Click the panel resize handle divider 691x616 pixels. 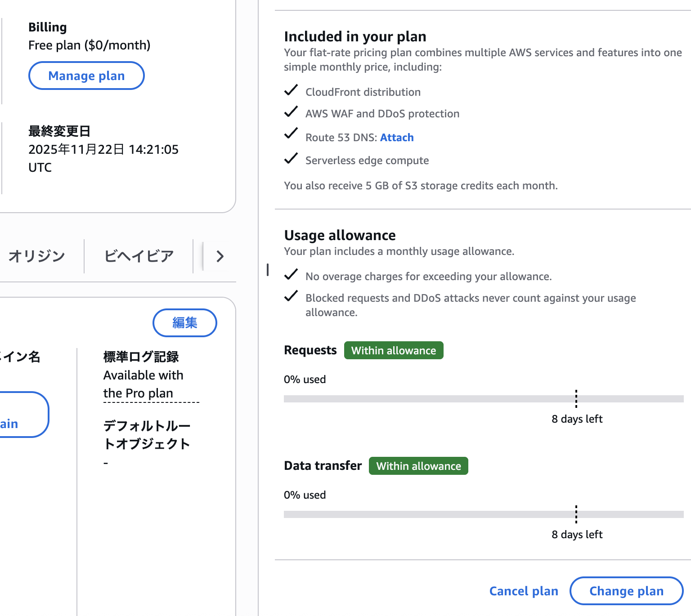[x=268, y=270]
